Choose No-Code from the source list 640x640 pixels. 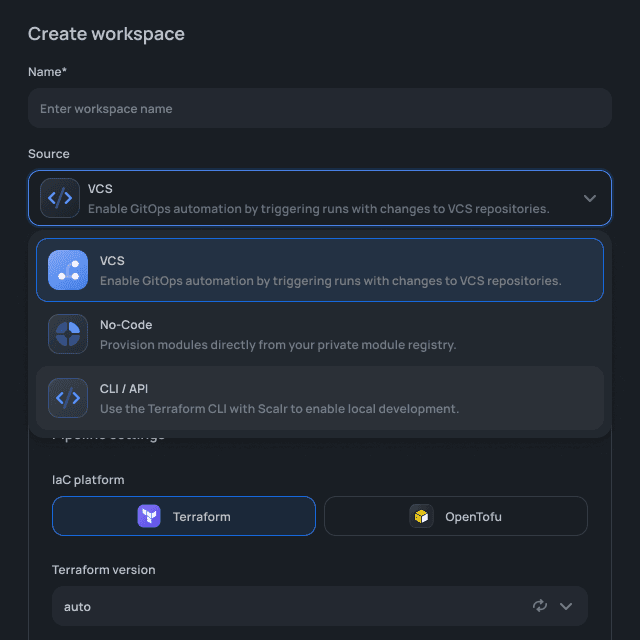coord(320,334)
